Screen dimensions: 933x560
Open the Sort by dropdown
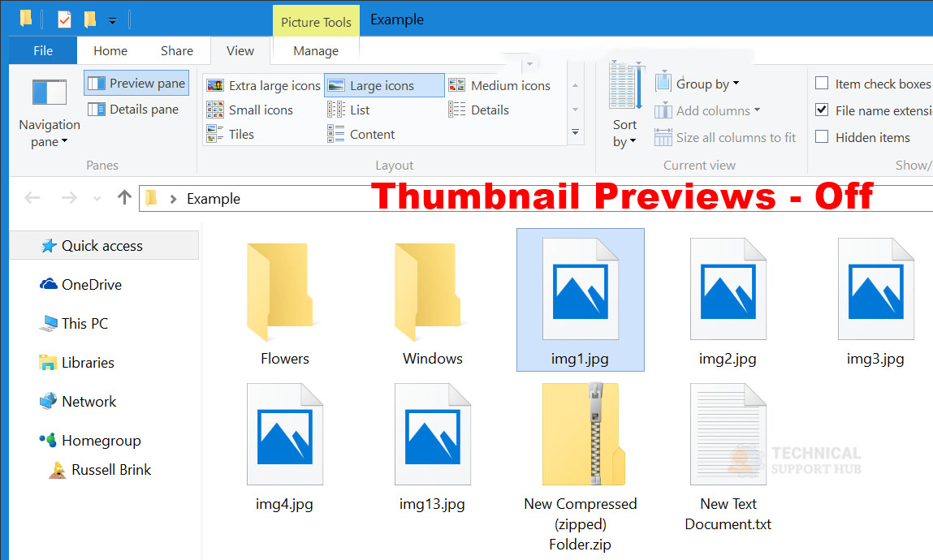624,106
